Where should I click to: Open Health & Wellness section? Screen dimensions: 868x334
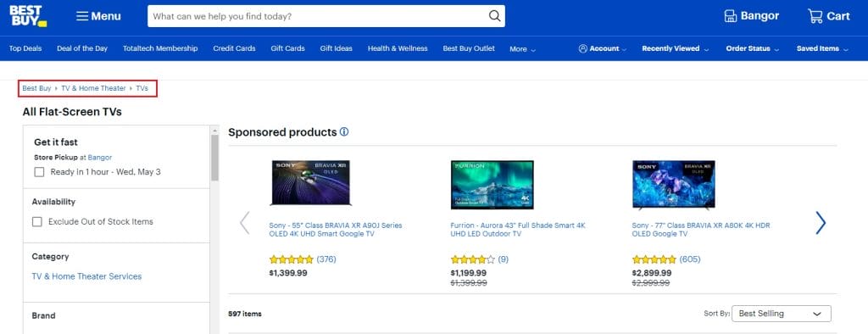pos(398,48)
